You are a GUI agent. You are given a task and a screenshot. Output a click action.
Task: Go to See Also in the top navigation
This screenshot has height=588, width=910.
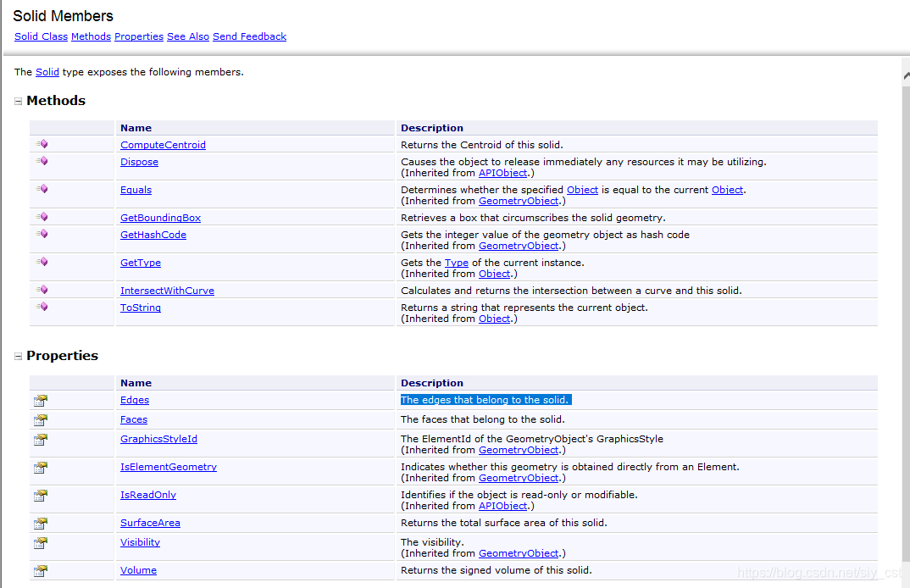pos(188,36)
